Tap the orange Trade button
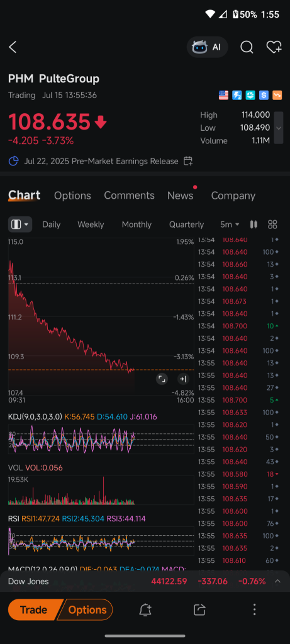This screenshot has height=644, width=290. (34, 609)
